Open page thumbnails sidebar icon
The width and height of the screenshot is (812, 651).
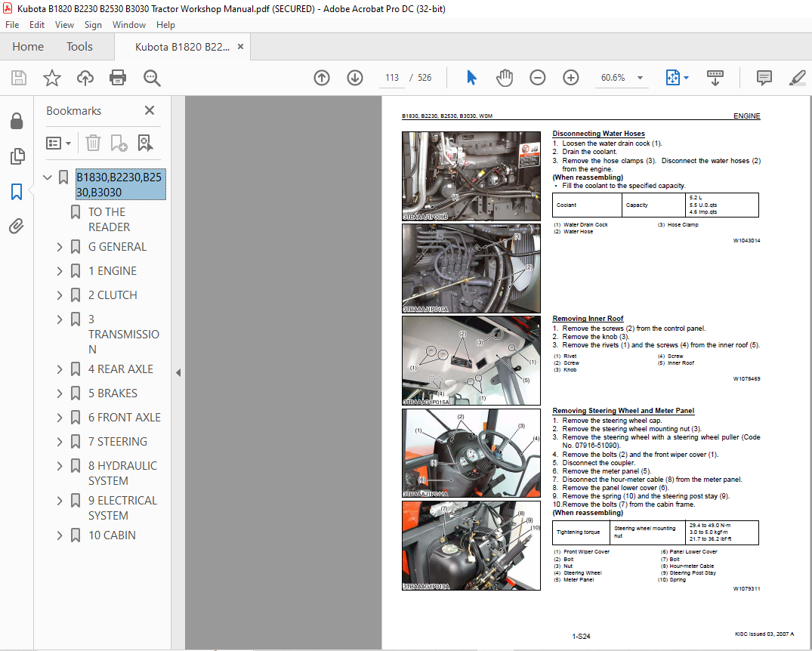tap(17, 156)
